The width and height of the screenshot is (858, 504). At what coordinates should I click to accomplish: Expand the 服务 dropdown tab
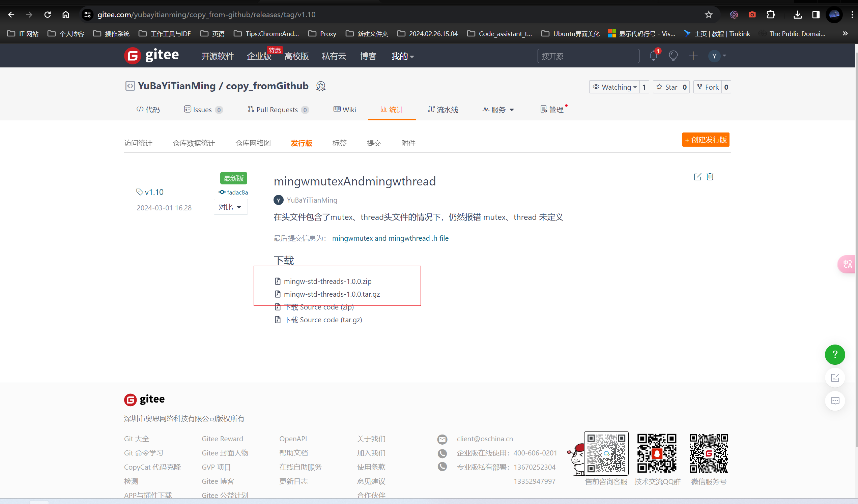(498, 109)
